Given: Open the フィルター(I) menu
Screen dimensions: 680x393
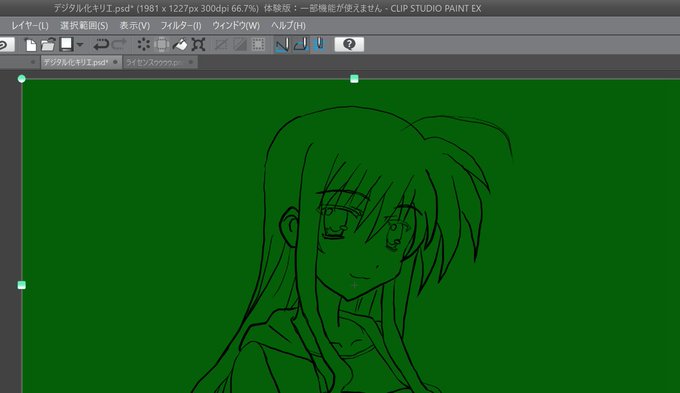Looking at the screenshot, I should (x=181, y=26).
